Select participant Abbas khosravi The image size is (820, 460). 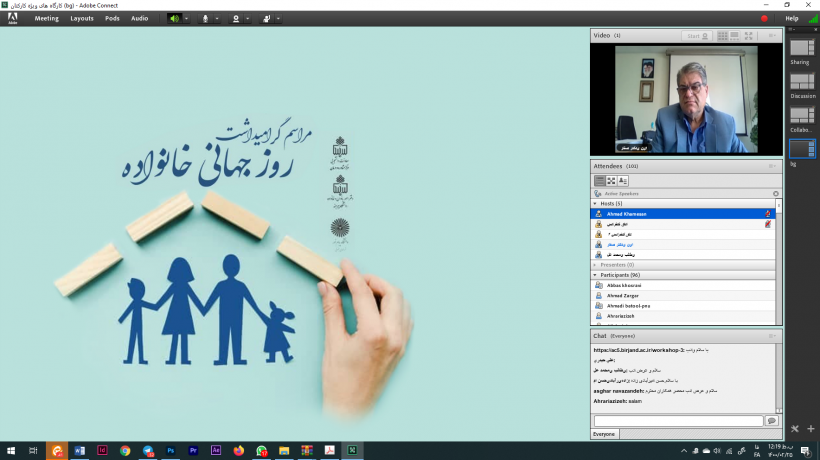683,285
